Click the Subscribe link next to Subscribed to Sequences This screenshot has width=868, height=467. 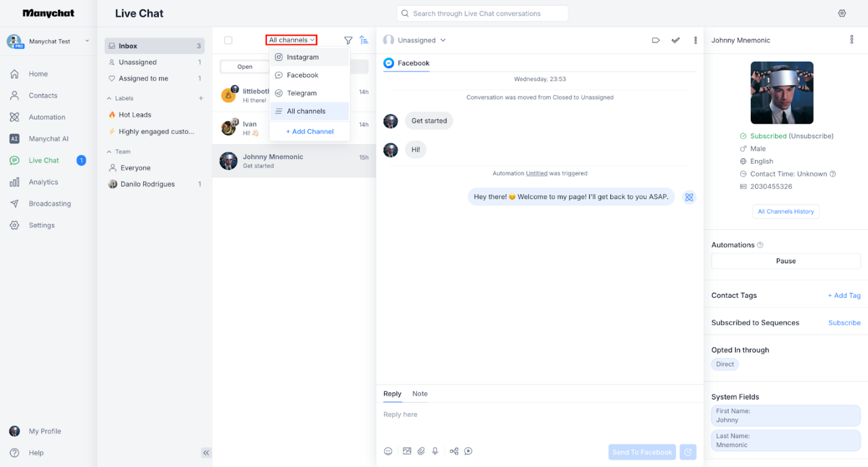point(844,322)
